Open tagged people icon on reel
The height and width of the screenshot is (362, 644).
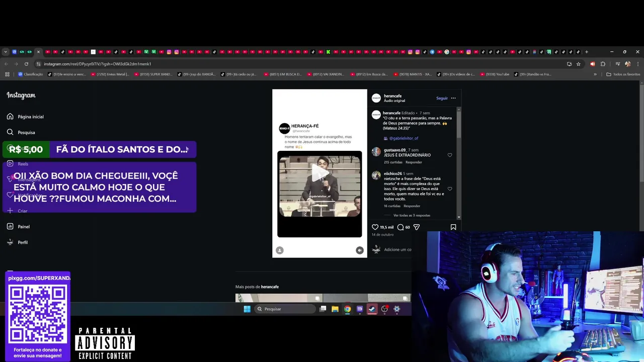[x=280, y=250]
